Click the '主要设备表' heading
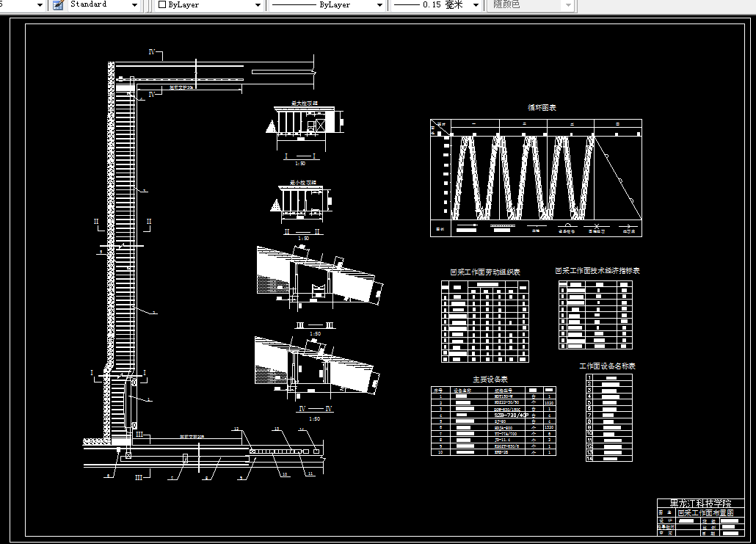Image resolution: width=756 pixels, height=544 pixels. [490, 379]
